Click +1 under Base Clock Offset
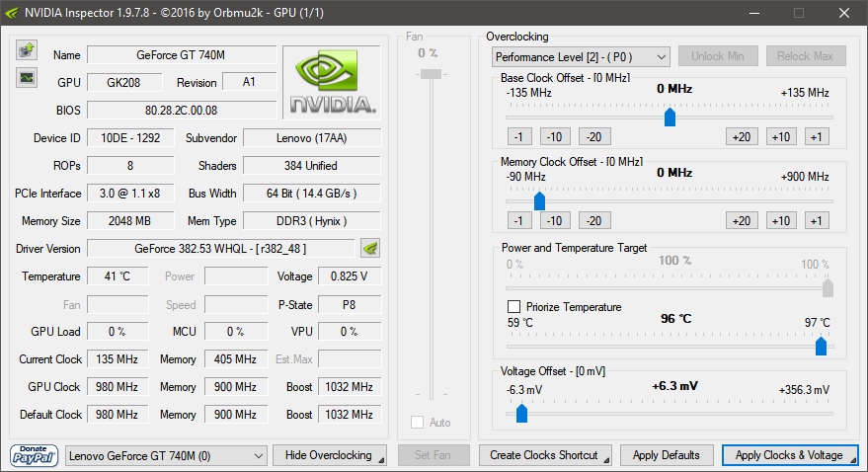The image size is (868, 472). pos(817,136)
